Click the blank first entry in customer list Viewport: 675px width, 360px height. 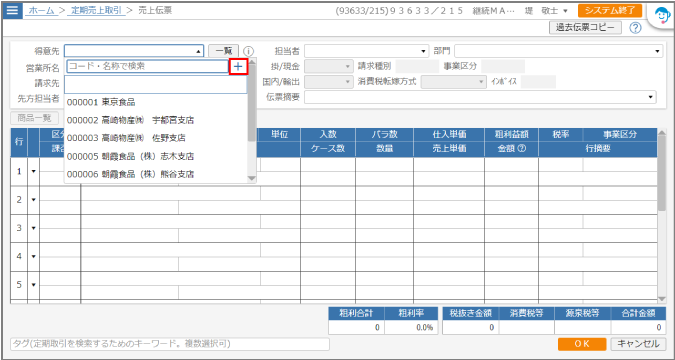click(x=156, y=85)
